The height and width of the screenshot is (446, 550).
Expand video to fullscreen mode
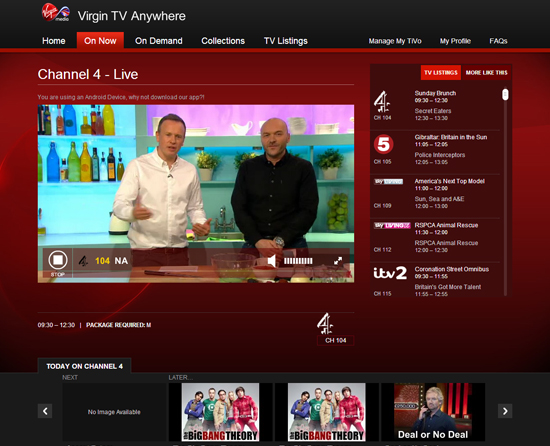tap(338, 261)
